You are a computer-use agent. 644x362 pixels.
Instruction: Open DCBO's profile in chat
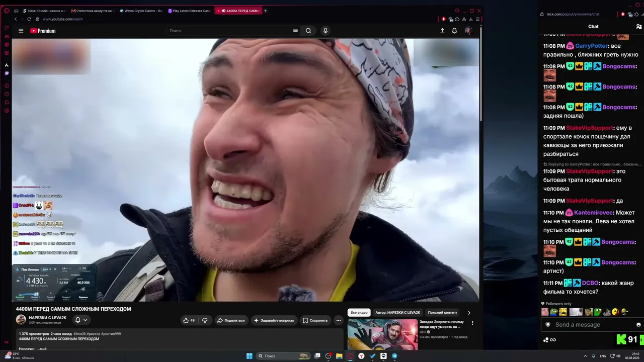[590, 283]
